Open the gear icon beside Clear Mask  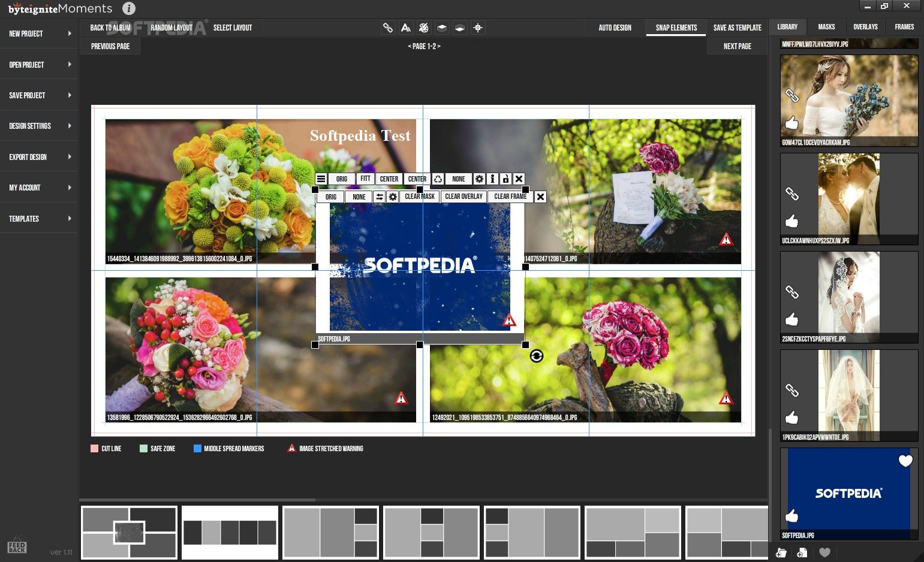tap(393, 197)
